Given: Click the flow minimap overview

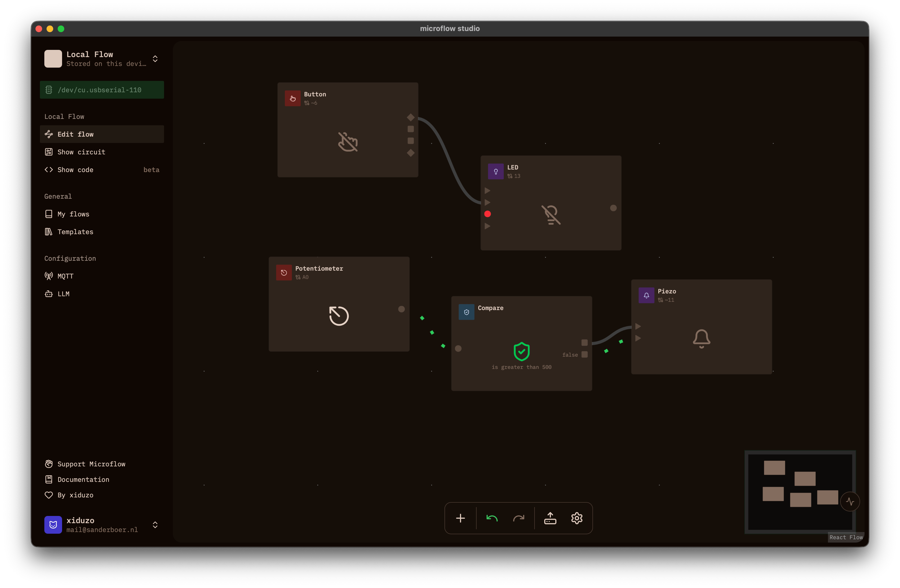Looking at the screenshot, I should [800, 492].
